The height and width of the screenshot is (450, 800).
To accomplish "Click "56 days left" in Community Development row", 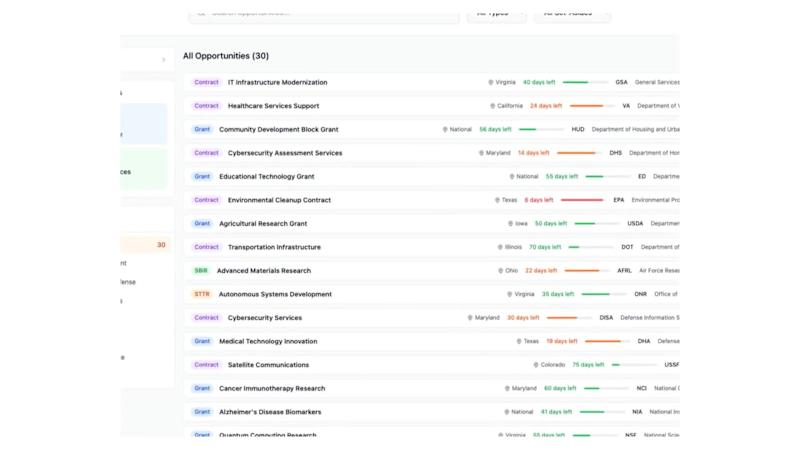I will pos(495,130).
